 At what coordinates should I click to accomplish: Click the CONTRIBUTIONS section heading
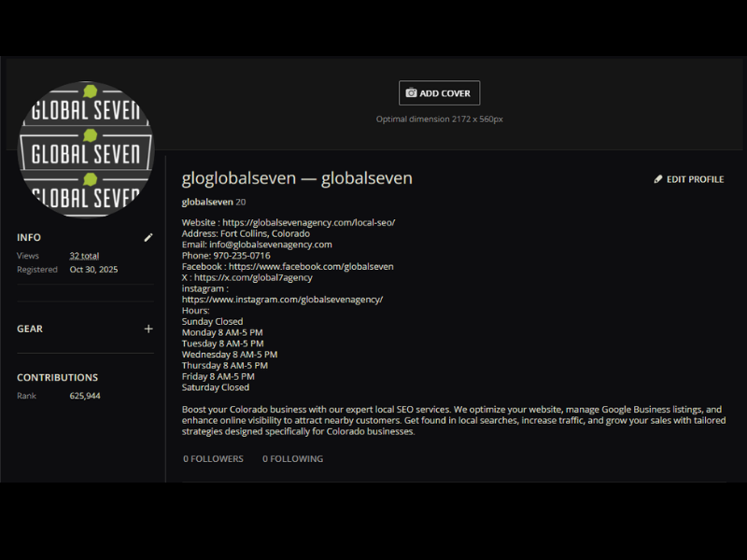pos(58,377)
